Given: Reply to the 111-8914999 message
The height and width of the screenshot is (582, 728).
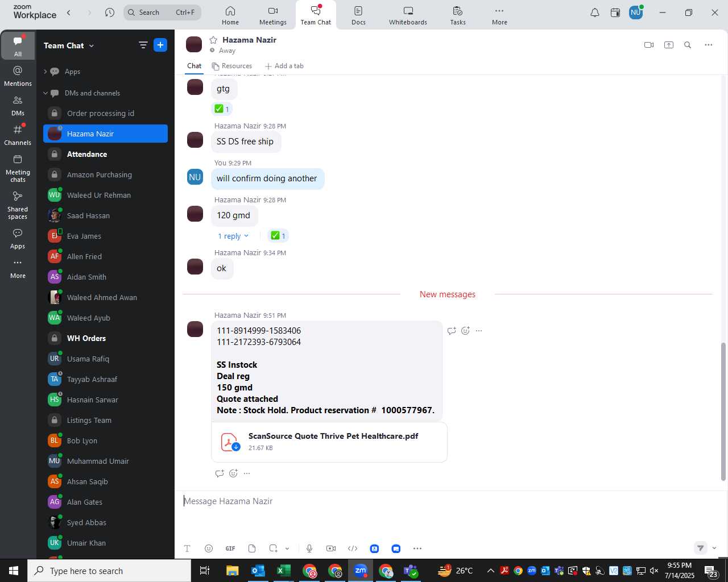Looking at the screenshot, I should [452, 331].
